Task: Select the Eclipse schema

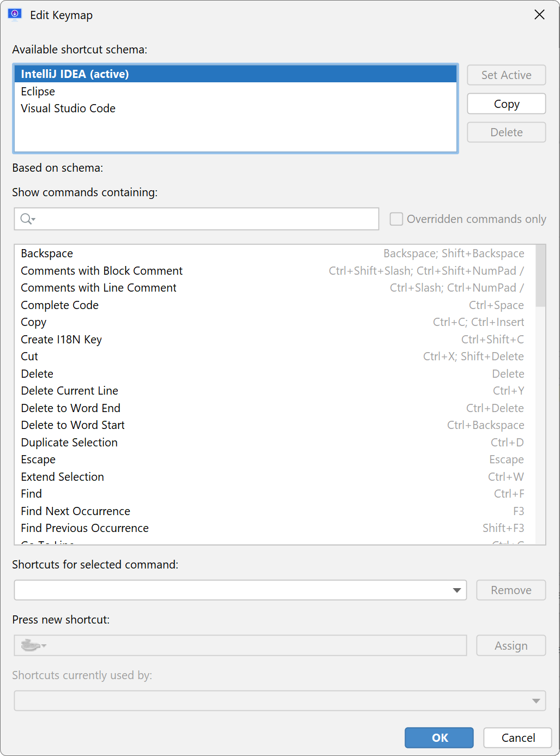Action: coord(236,92)
